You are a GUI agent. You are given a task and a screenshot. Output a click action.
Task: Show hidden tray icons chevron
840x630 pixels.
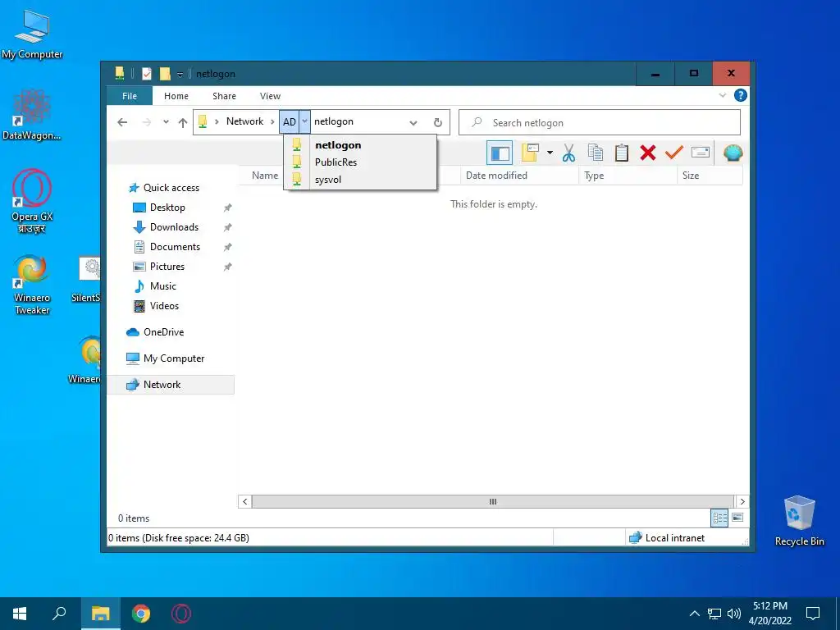694,614
